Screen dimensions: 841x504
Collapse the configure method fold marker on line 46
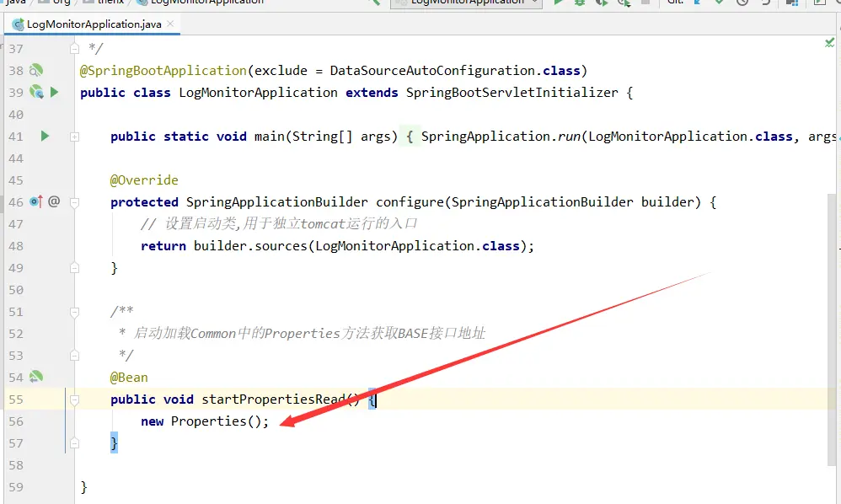(x=74, y=202)
